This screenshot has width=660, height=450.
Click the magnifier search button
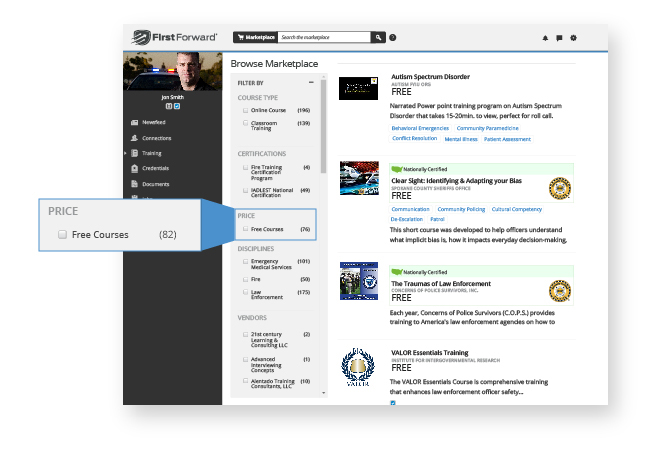coord(378,37)
